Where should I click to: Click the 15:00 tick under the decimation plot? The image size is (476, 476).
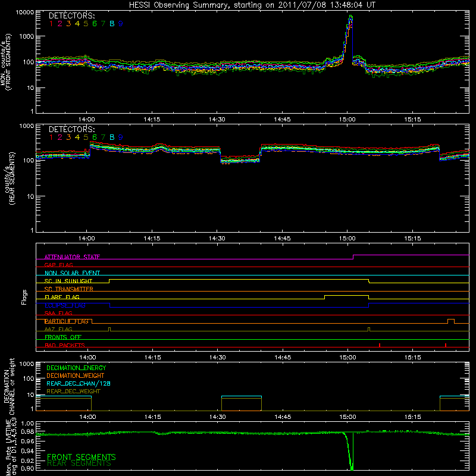click(347, 417)
